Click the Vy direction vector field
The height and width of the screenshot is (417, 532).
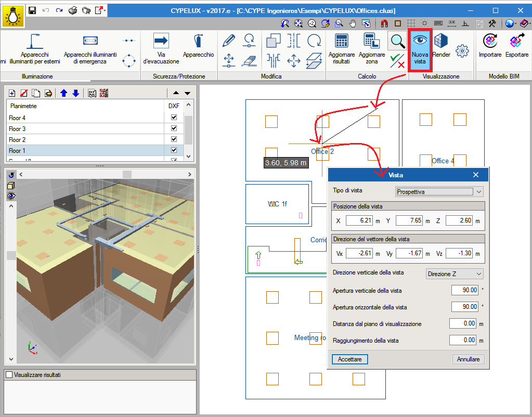[x=409, y=253]
